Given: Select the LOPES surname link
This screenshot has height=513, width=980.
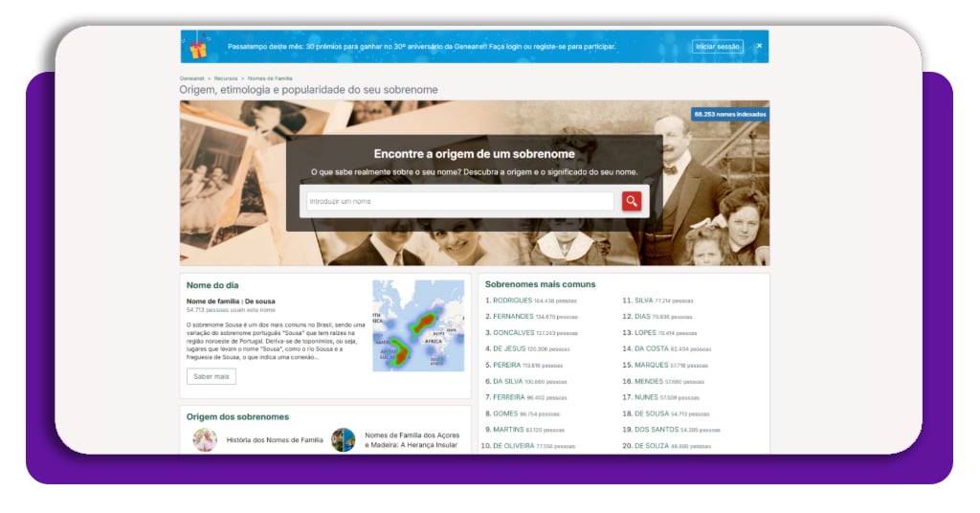Looking at the screenshot, I should (x=646, y=333).
